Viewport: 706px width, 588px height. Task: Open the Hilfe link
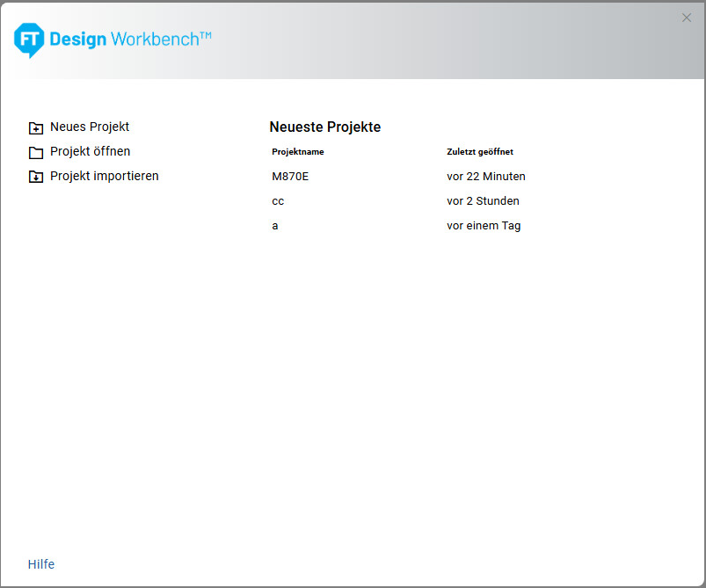(41, 564)
